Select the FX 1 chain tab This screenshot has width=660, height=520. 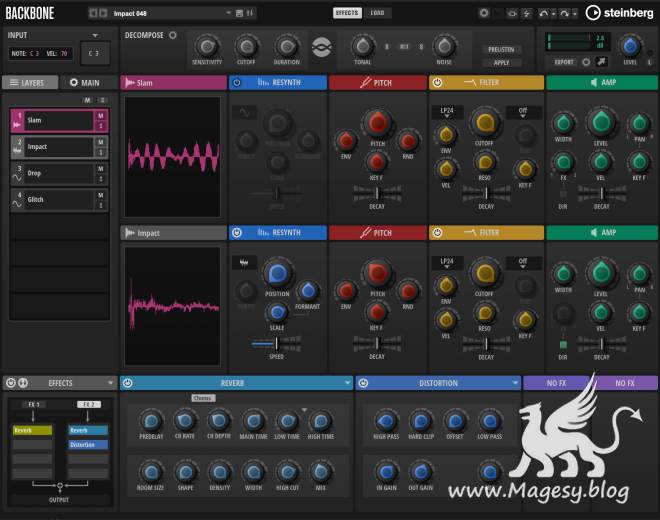click(34, 404)
